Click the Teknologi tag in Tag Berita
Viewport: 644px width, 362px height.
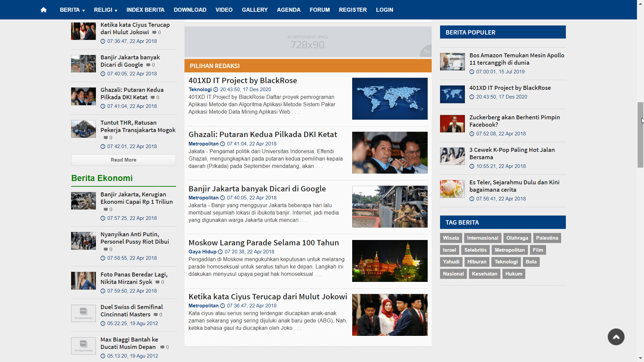click(x=506, y=262)
